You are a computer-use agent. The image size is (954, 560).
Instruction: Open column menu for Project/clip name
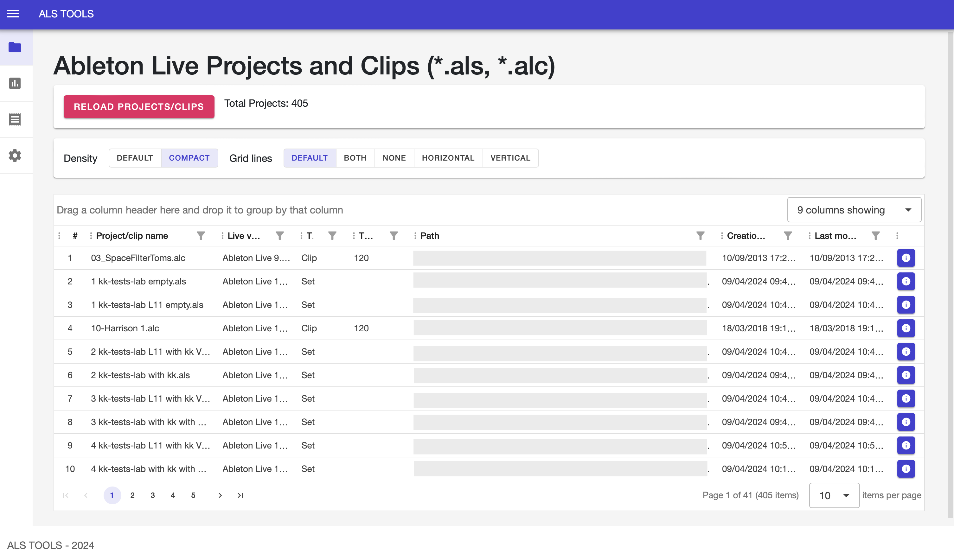pyautogui.click(x=91, y=236)
